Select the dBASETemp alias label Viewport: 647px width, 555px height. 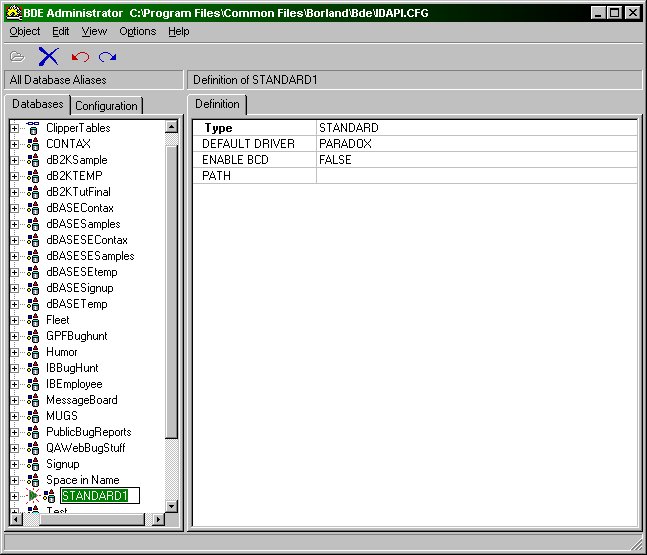pos(77,304)
